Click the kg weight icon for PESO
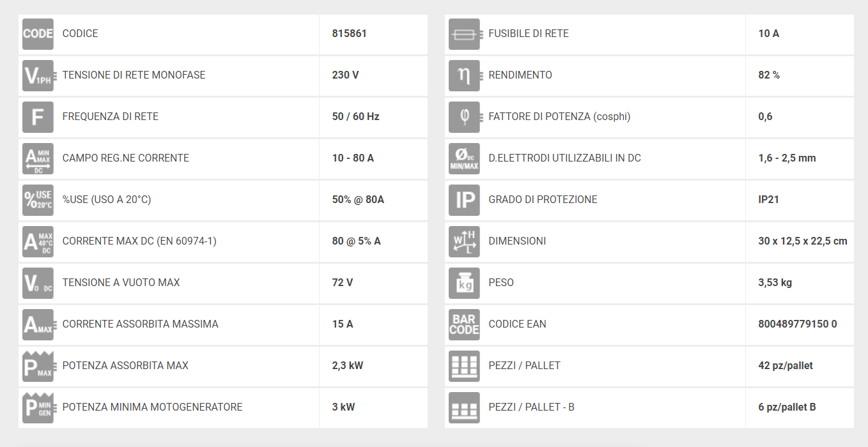Image resolution: width=868 pixels, height=447 pixels. [464, 283]
